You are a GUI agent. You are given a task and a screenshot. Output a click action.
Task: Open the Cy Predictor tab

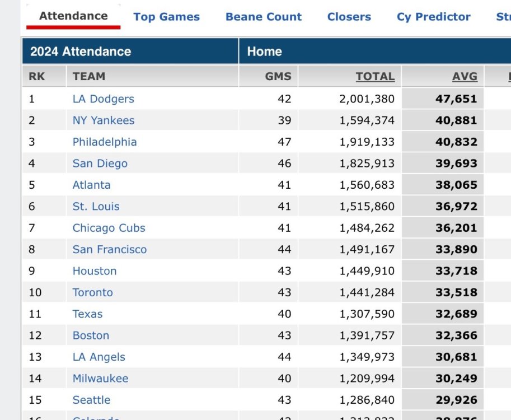pos(434,17)
